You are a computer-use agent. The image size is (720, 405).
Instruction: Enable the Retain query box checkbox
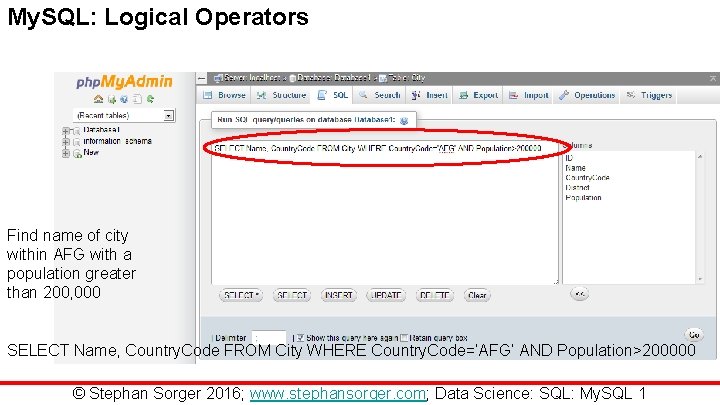404,338
